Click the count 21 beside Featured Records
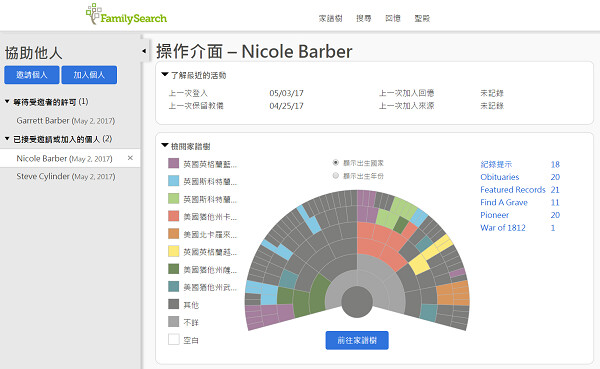The image size is (600, 369). tap(555, 189)
